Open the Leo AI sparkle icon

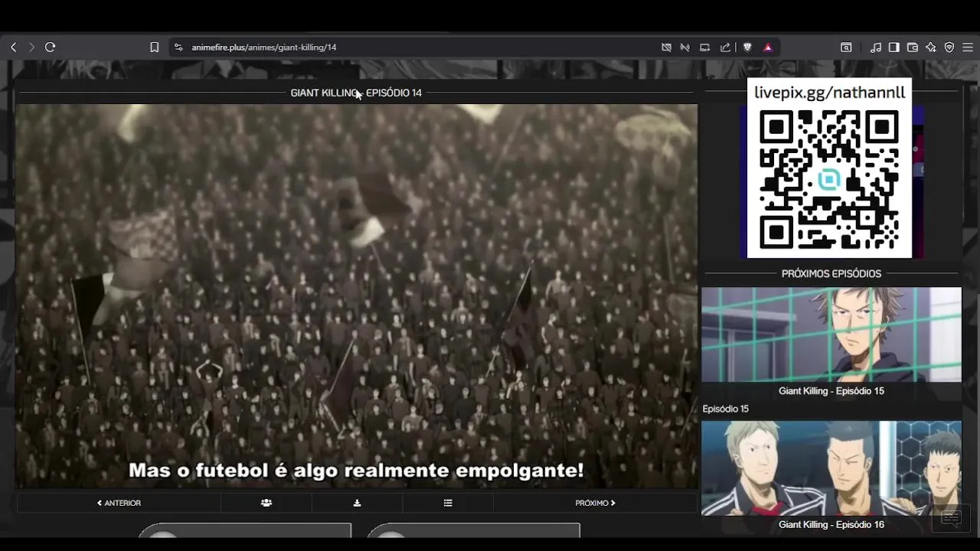[x=930, y=47]
